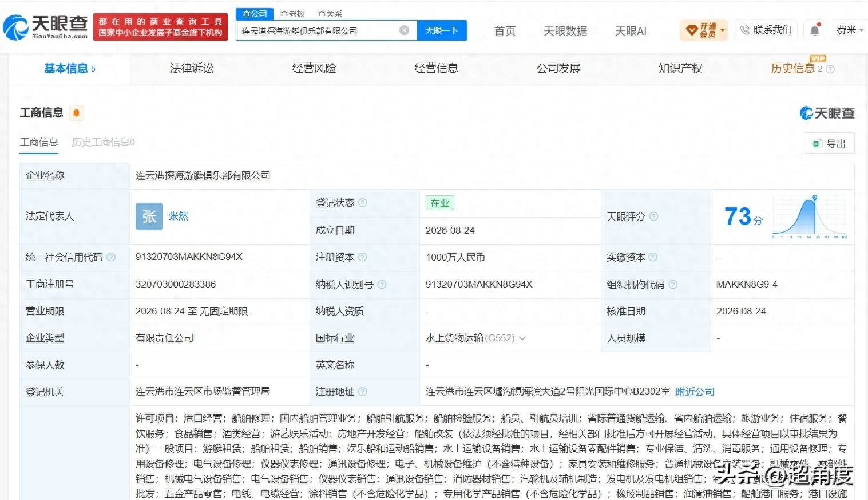
Task: Switch to the 知识产权 tab
Action: (x=681, y=69)
